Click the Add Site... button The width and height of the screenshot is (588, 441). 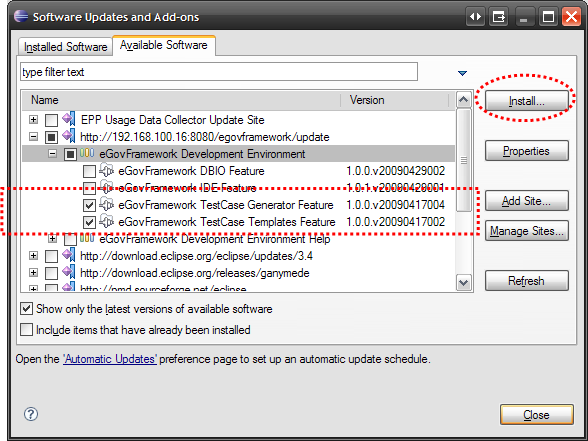point(526,201)
